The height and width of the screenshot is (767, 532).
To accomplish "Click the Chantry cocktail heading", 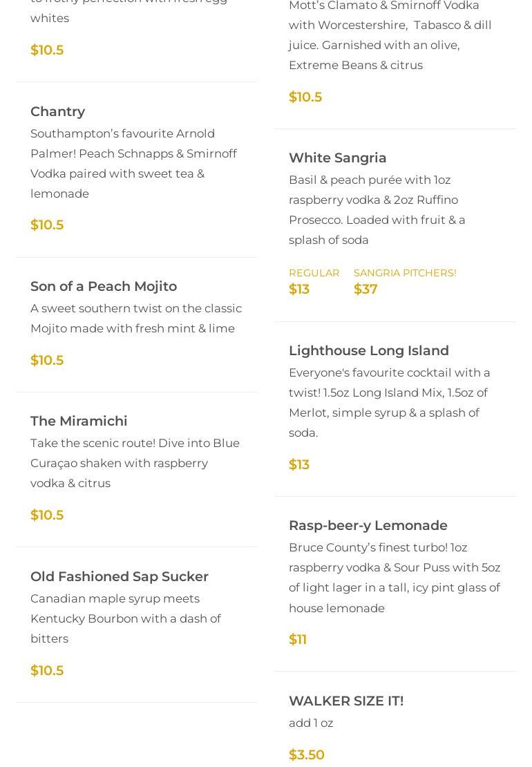I will [57, 111].
